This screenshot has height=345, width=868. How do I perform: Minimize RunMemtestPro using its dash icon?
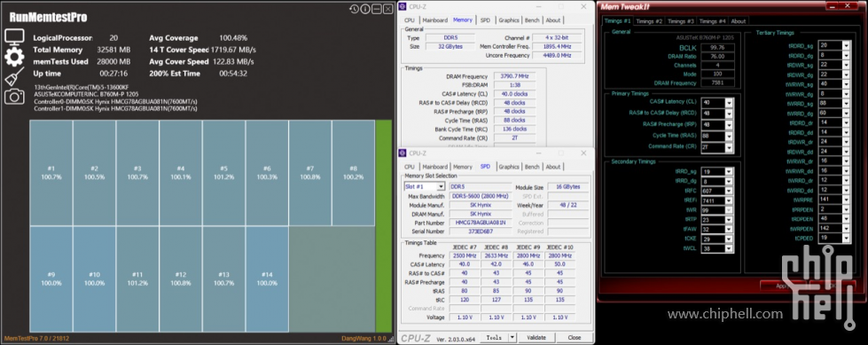377,8
